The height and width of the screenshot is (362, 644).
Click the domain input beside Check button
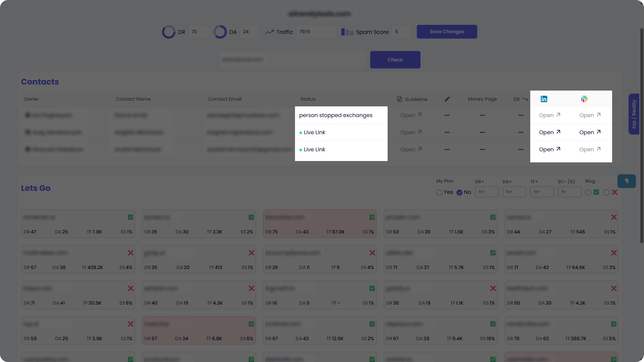click(292, 60)
